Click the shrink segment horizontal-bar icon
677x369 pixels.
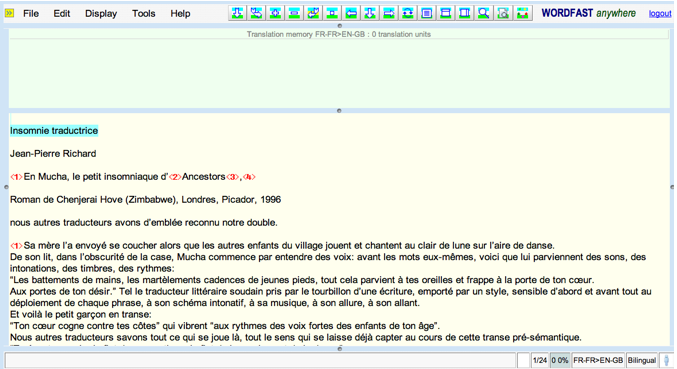(294, 13)
